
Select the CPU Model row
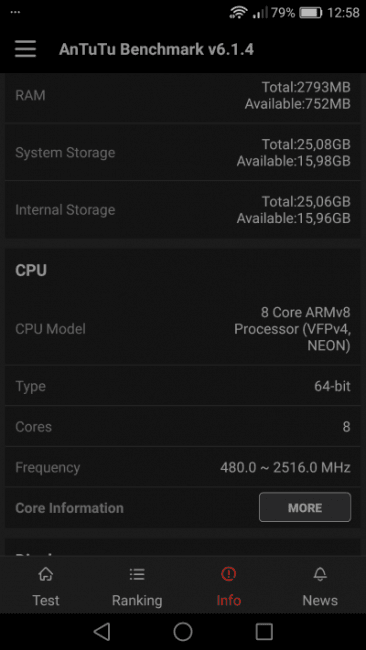[x=183, y=329]
